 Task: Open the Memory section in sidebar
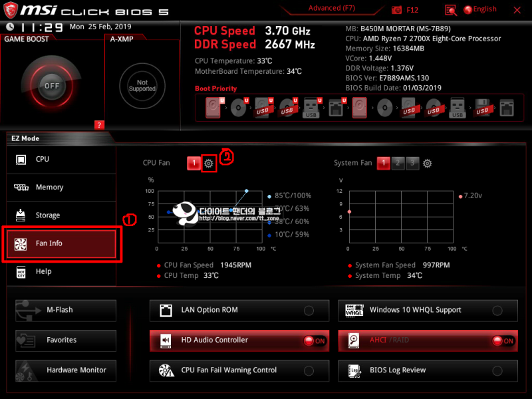(61, 187)
